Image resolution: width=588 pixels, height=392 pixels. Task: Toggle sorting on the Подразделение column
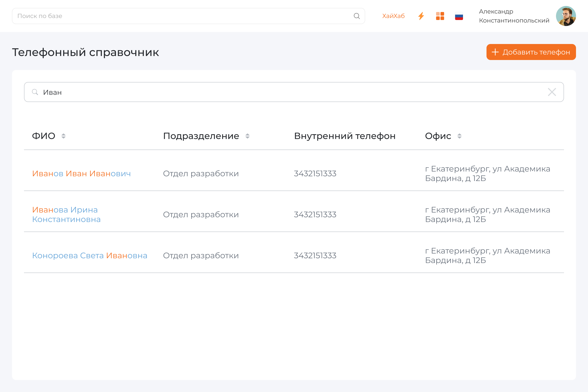pos(247,136)
